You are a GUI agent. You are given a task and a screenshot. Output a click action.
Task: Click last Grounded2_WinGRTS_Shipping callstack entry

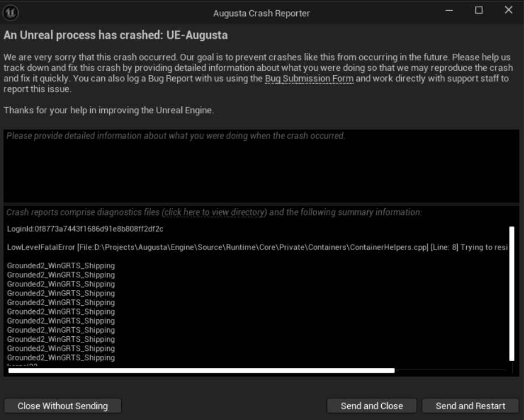coord(61,358)
